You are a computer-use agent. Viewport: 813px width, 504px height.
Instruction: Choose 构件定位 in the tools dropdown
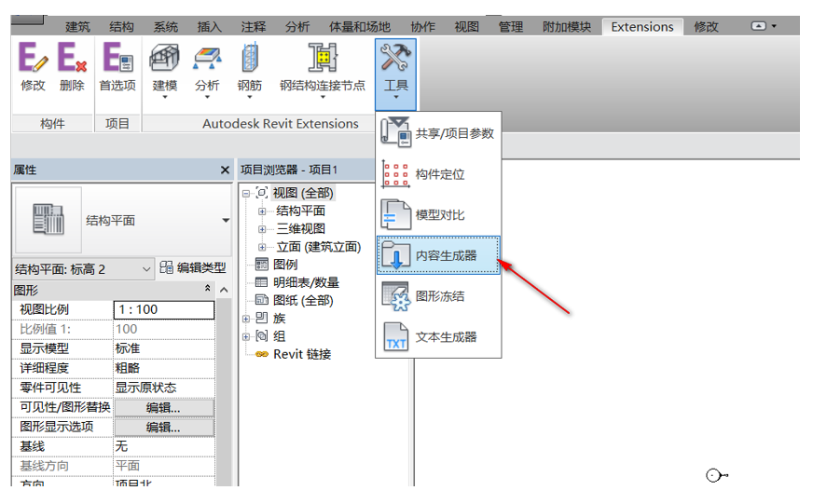[439, 174]
